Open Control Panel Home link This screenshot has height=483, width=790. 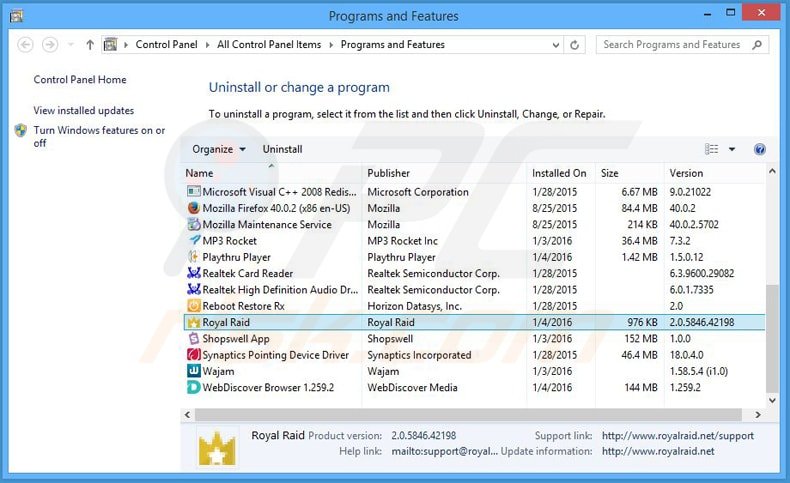80,80
